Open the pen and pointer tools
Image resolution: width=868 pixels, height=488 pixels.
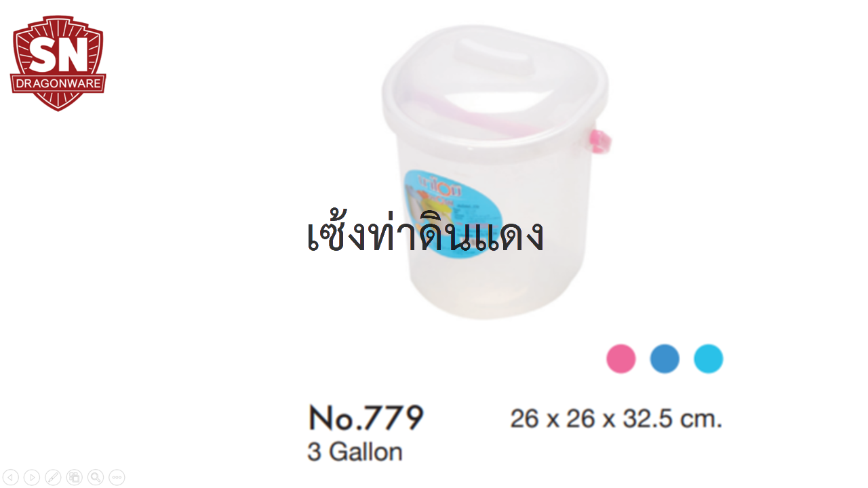53,477
